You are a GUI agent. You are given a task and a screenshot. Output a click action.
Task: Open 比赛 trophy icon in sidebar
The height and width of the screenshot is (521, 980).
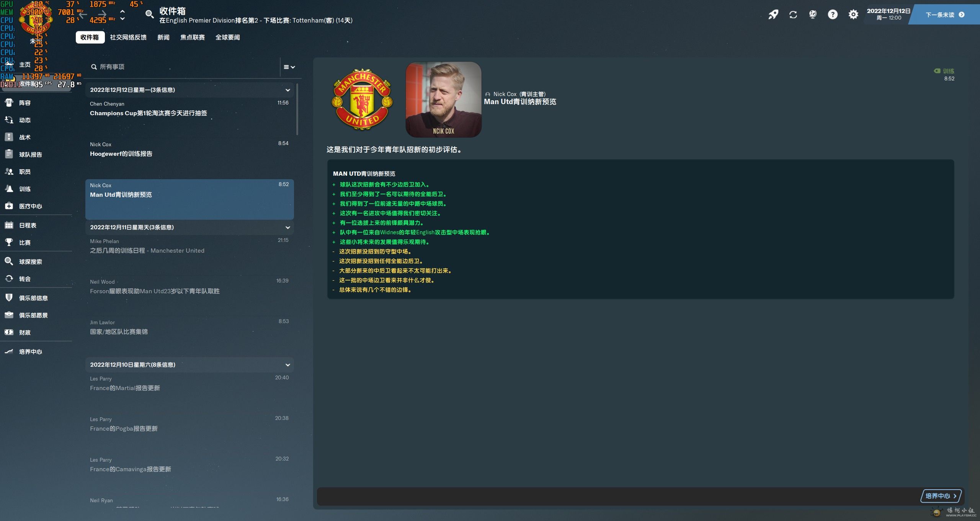click(9, 242)
